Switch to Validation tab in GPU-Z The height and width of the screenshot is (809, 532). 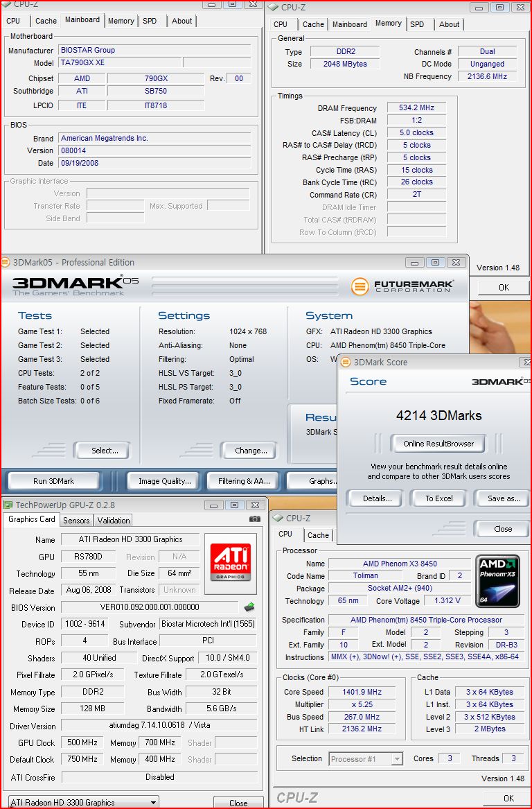pyautogui.click(x=114, y=521)
